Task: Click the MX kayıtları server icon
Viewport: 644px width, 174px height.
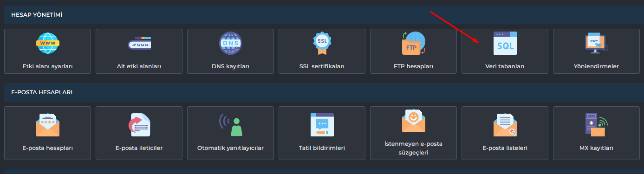Action: 597,125
